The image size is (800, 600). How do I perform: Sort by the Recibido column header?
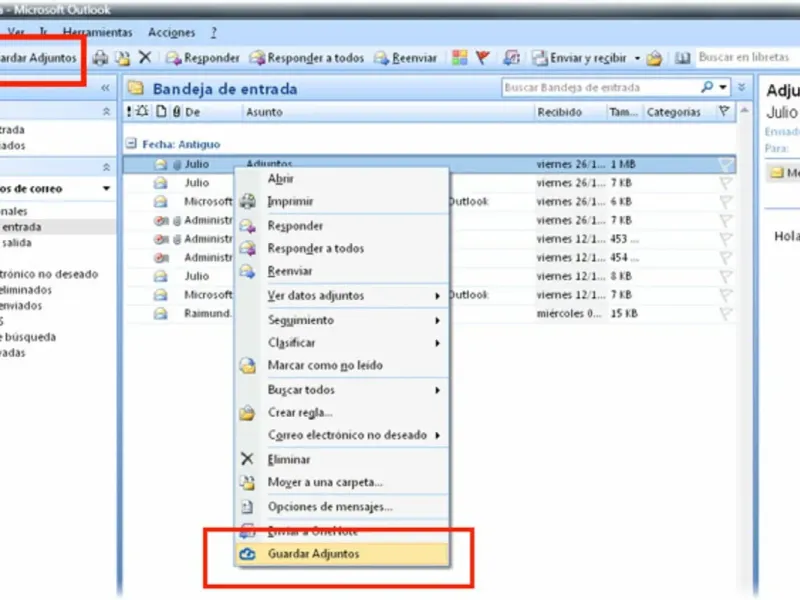point(559,112)
